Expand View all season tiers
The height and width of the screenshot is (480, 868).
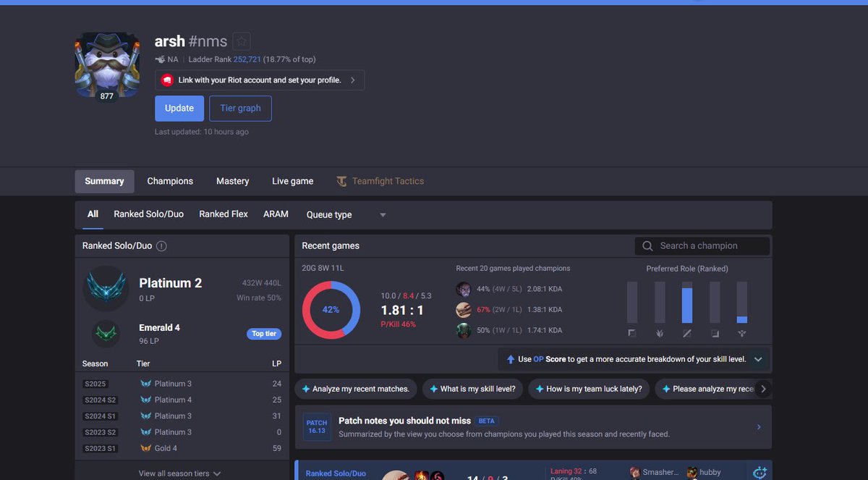click(x=179, y=473)
